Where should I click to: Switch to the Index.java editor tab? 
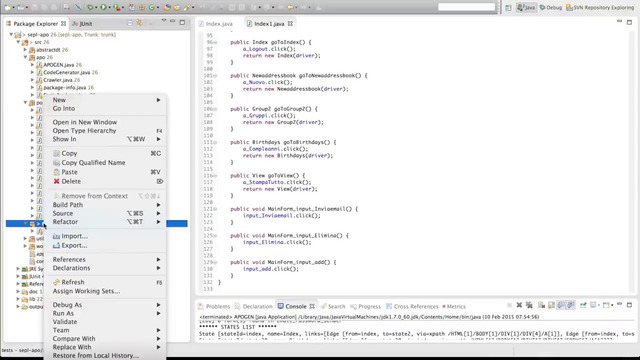pyautogui.click(x=216, y=24)
